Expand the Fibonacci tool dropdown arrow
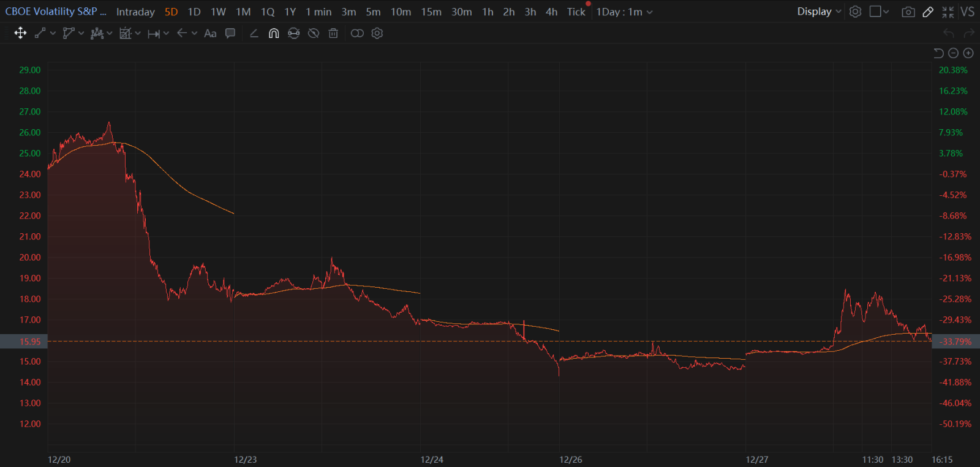The image size is (980, 467). coord(138,33)
